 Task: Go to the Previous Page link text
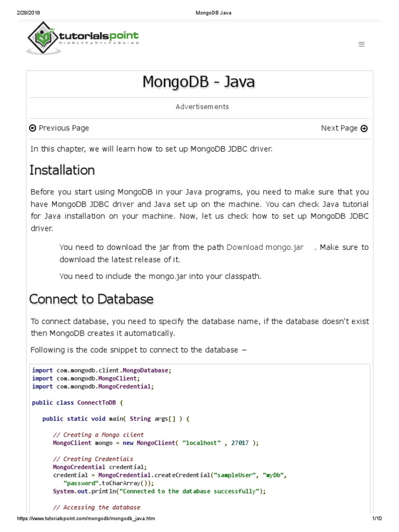(x=63, y=128)
